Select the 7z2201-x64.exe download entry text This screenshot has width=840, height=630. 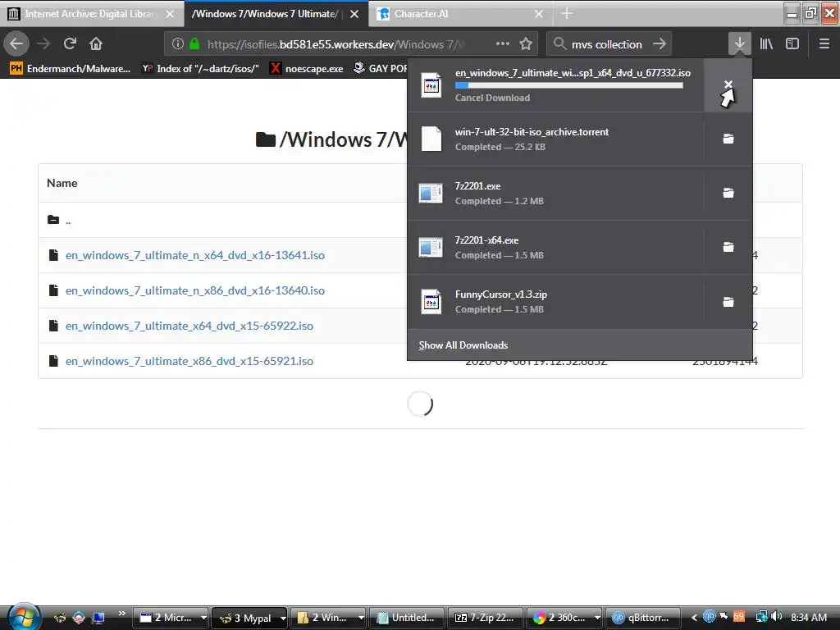point(486,240)
